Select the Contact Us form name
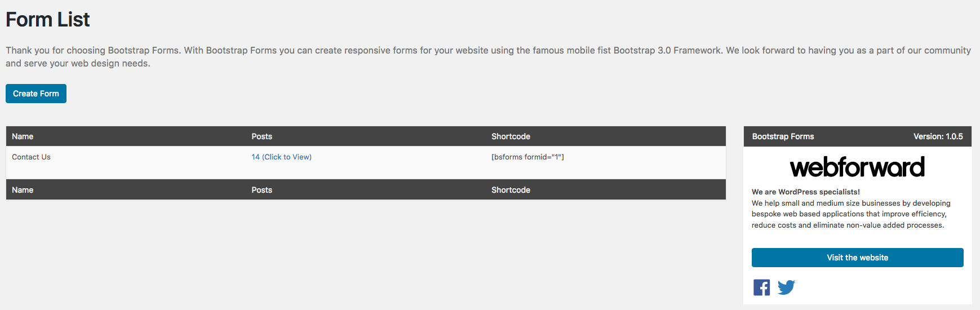This screenshot has height=310, width=980. pyautogui.click(x=31, y=157)
